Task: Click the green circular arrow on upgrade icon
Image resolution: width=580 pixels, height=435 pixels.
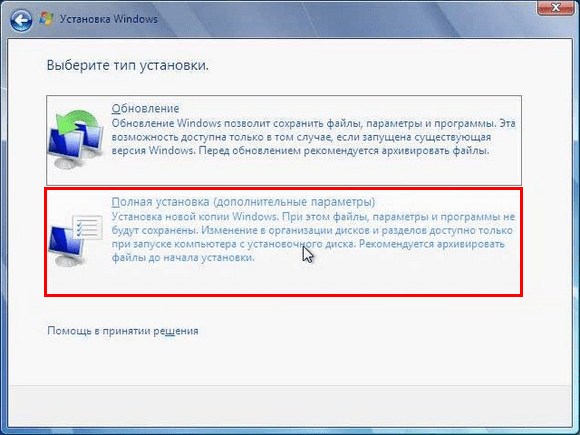Action: click(x=78, y=122)
